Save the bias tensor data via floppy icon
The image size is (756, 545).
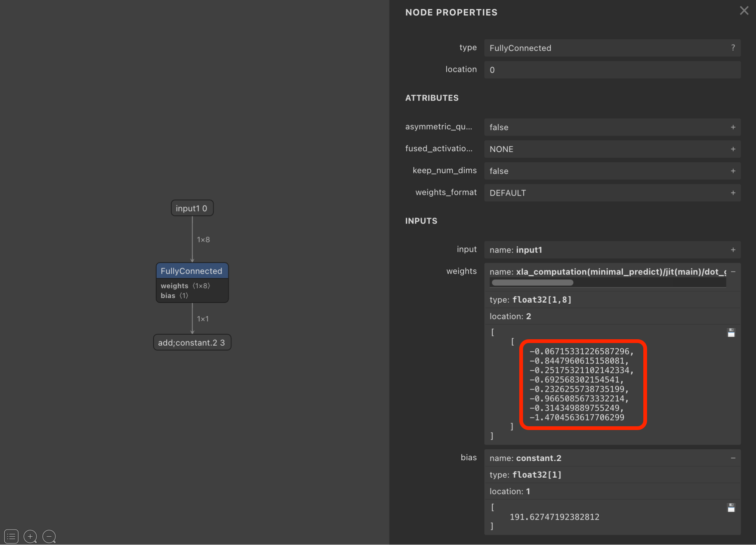tap(731, 508)
